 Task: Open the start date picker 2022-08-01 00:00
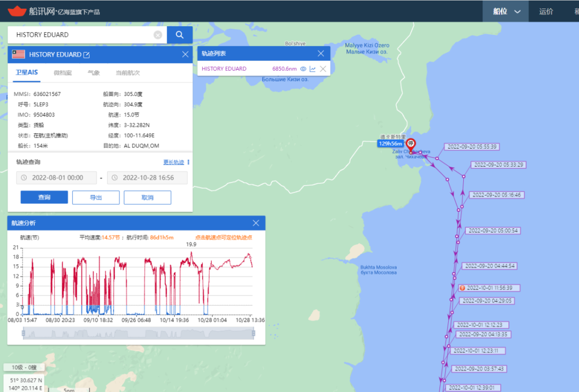(56, 178)
